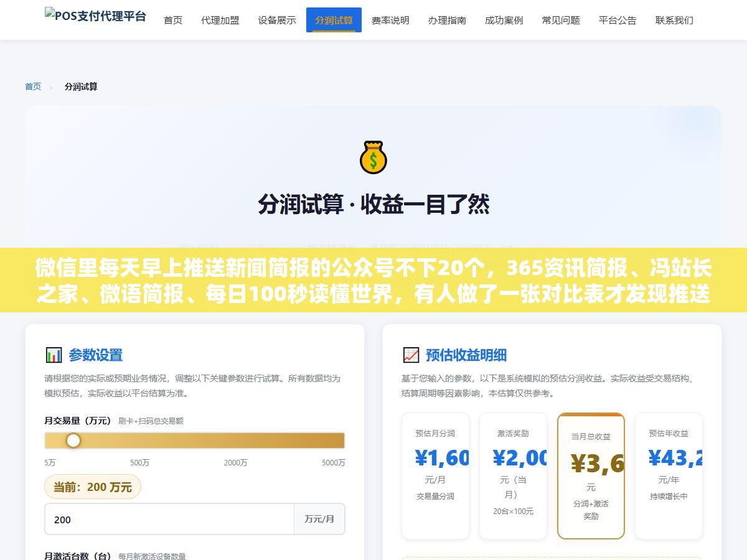Image resolution: width=747 pixels, height=560 pixels.
Task: Click the money bag icon
Action: click(x=374, y=157)
